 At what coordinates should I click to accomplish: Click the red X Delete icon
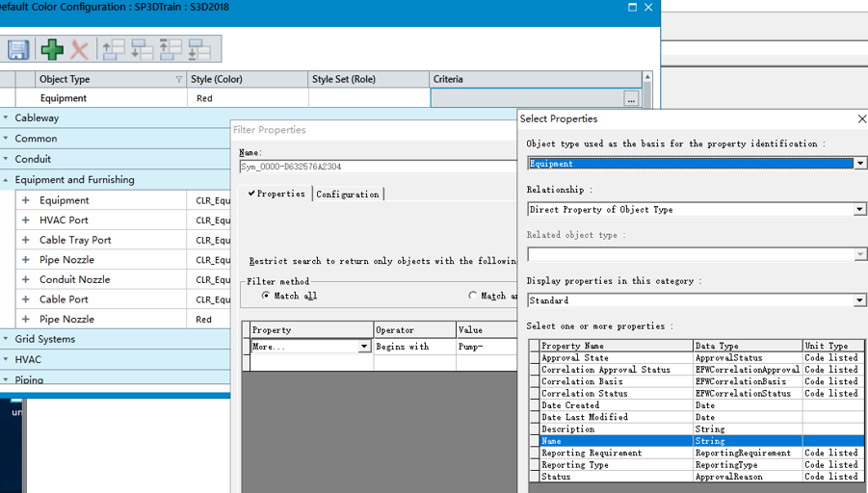[x=80, y=50]
